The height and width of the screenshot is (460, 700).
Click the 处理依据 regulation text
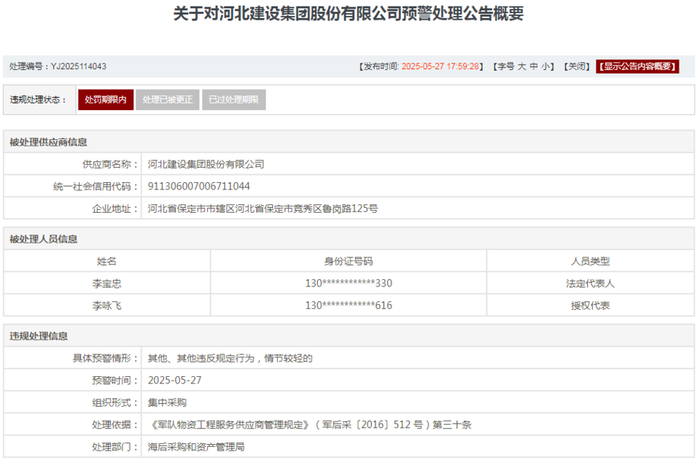310,424
